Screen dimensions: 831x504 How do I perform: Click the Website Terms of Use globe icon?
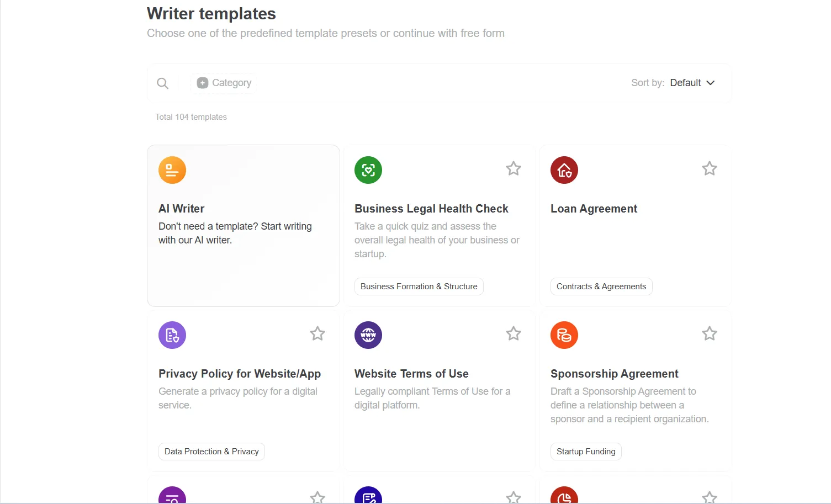pos(368,335)
